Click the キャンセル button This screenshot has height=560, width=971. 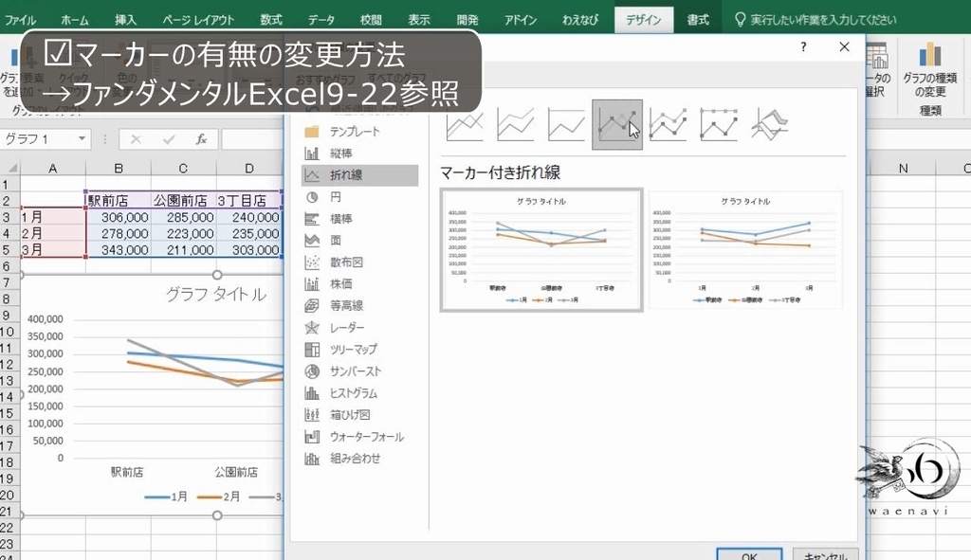point(826,555)
